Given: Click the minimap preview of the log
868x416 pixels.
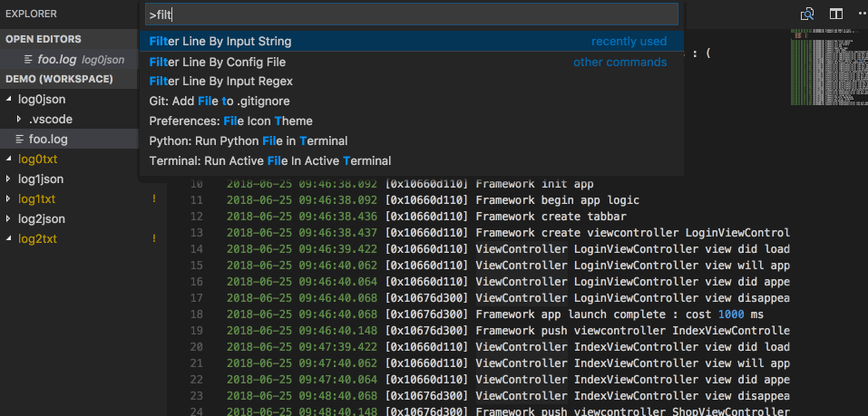Looking at the screenshot, I should tap(829, 66).
